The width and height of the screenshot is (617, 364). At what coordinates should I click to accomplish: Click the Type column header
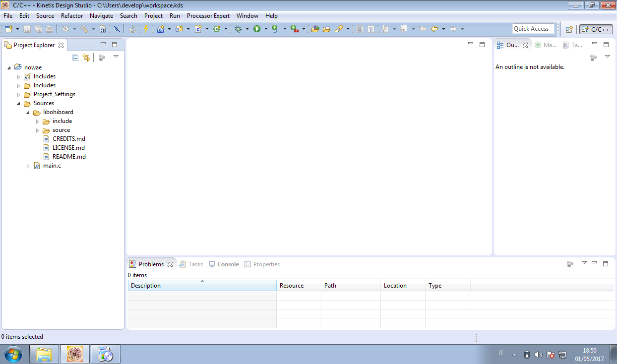(447, 286)
